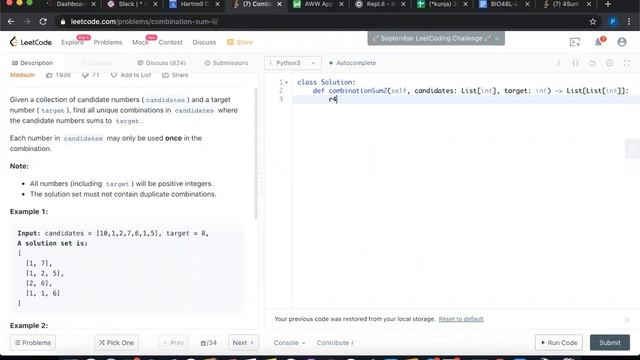Screen dimensions: 640x360
Task: Click the Medium difficulty label
Action: (x=22, y=75)
